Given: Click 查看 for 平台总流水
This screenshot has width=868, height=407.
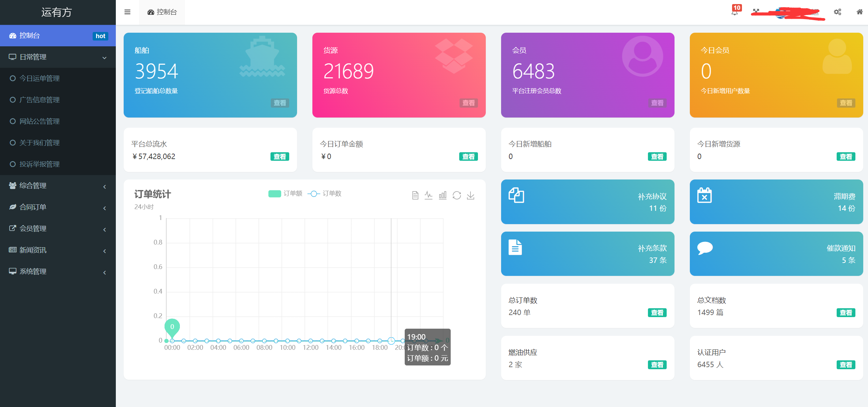Looking at the screenshot, I should click(x=280, y=157).
